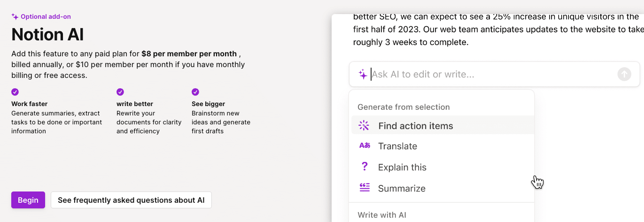Click the checkmark above See bigger

coord(195,92)
